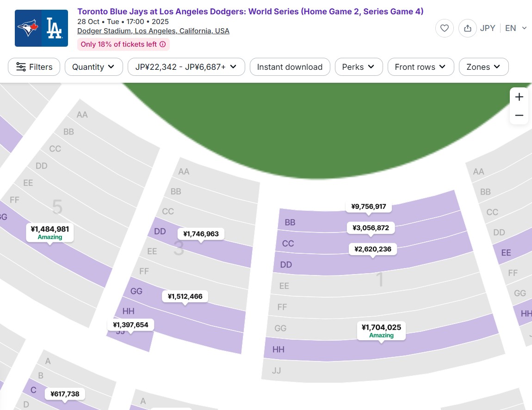Click the heart favorite icon
Screen dimensions: 532x410
[444, 28]
